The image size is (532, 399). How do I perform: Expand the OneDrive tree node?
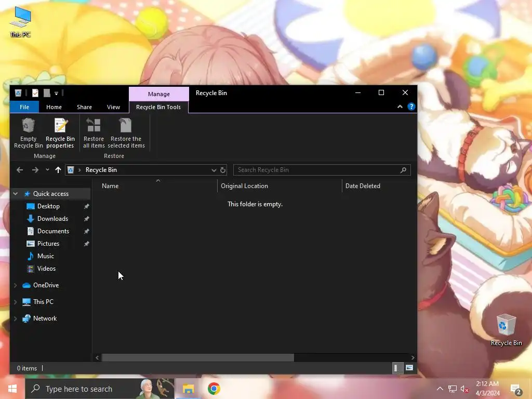[x=16, y=285]
